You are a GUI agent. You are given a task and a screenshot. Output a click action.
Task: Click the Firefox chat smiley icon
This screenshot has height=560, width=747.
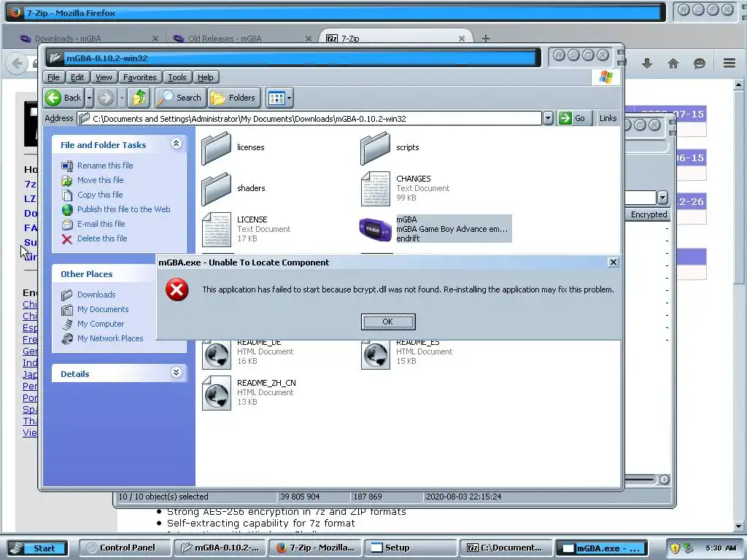[x=700, y=63]
